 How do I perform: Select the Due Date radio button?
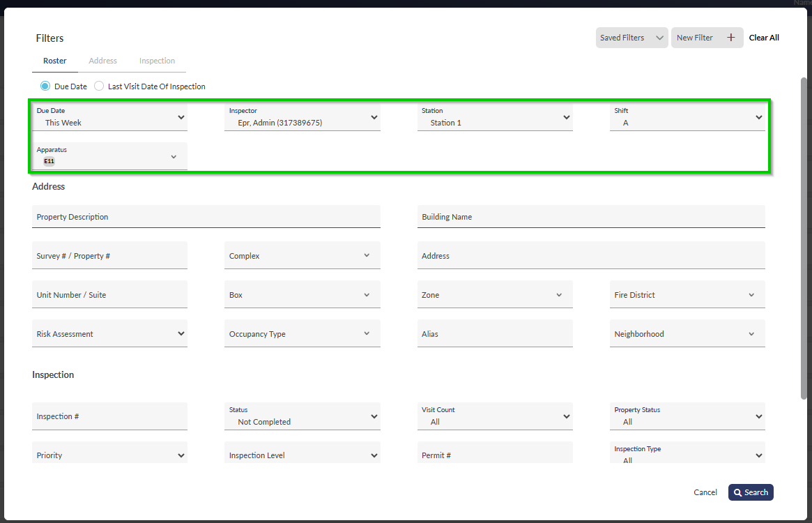(45, 86)
